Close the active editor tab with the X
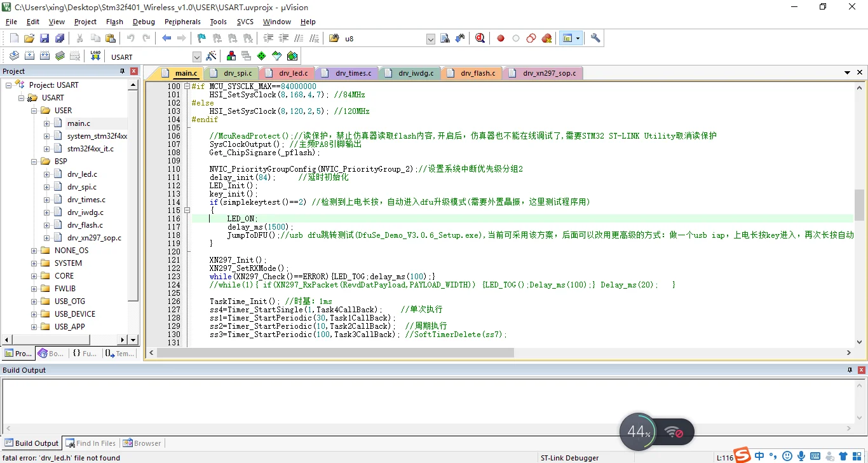Image resolution: width=868 pixels, height=463 pixels. pyautogui.click(x=860, y=73)
